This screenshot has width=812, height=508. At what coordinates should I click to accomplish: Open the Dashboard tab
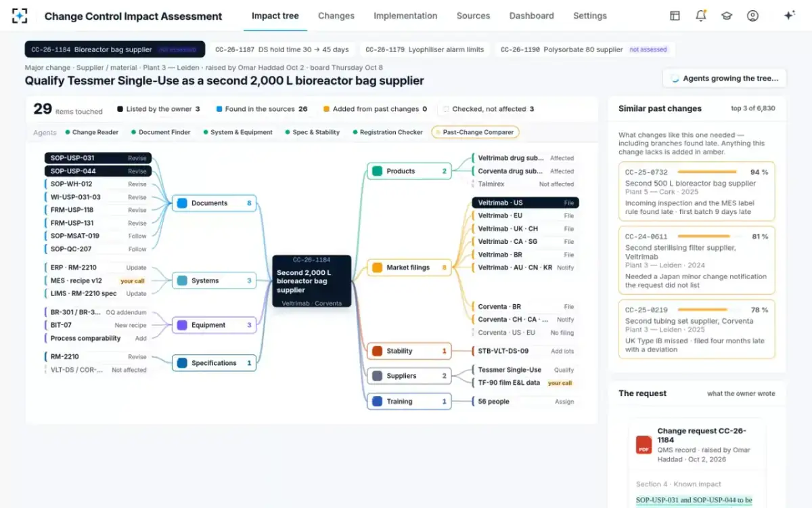coord(532,16)
